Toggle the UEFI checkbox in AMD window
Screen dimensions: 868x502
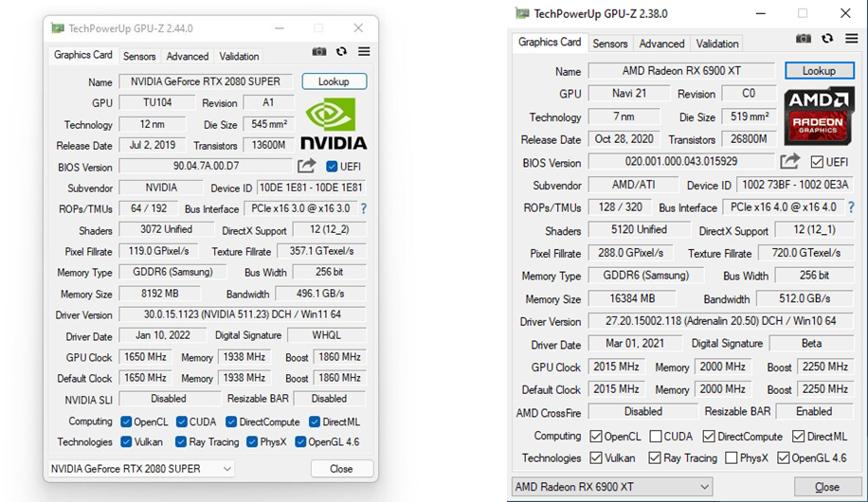tap(817, 162)
